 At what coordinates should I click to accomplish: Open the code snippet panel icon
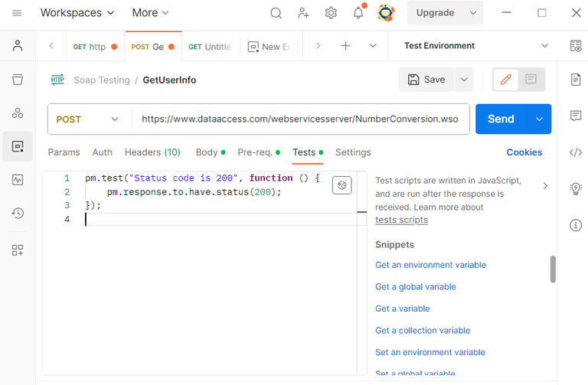(576, 152)
